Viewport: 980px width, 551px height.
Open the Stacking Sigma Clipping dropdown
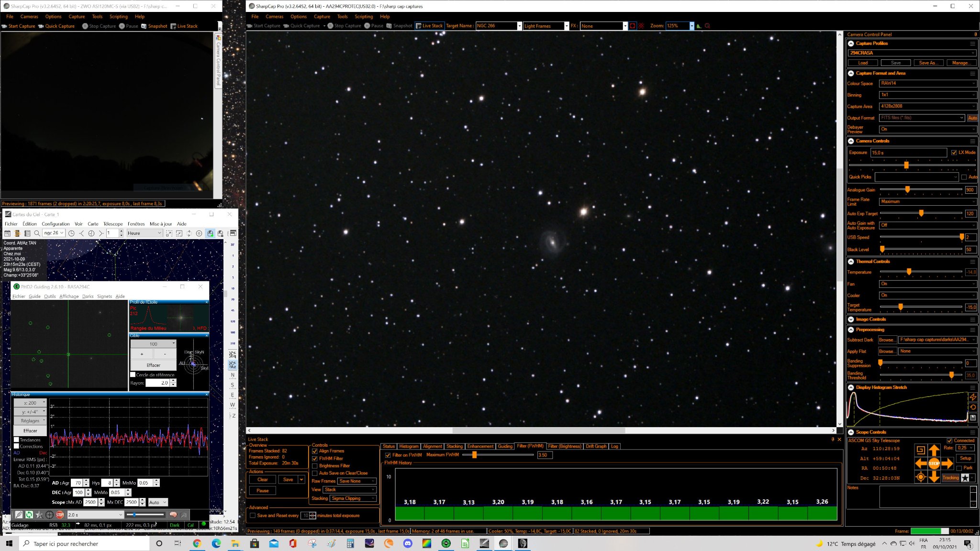pos(353,498)
